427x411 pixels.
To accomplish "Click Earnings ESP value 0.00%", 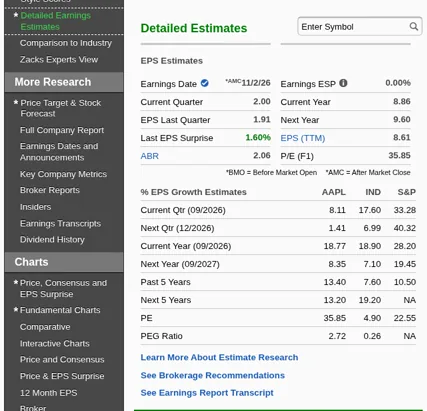I will click(398, 83).
